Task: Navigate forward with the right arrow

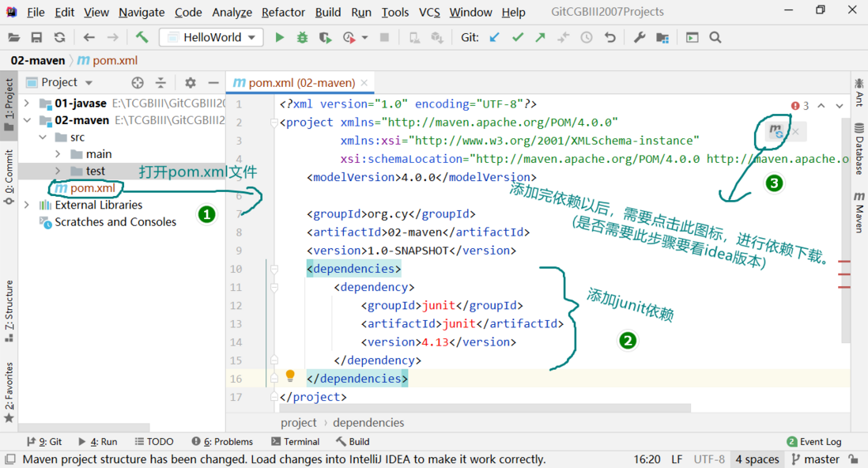Action: [x=112, y=38]
